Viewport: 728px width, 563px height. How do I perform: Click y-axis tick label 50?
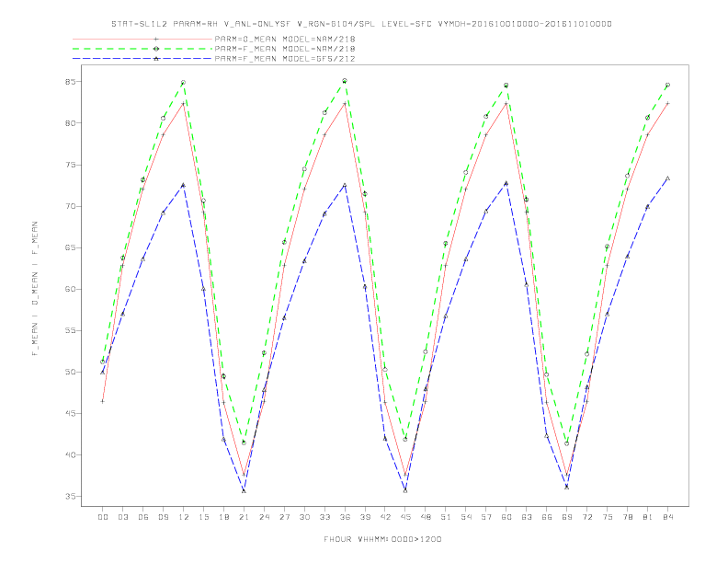[x=71, y=372]
